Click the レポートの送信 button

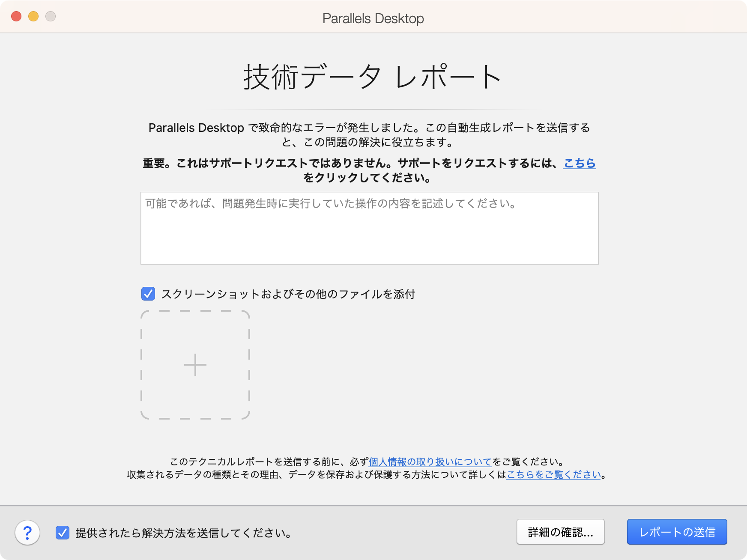point(677,532)
